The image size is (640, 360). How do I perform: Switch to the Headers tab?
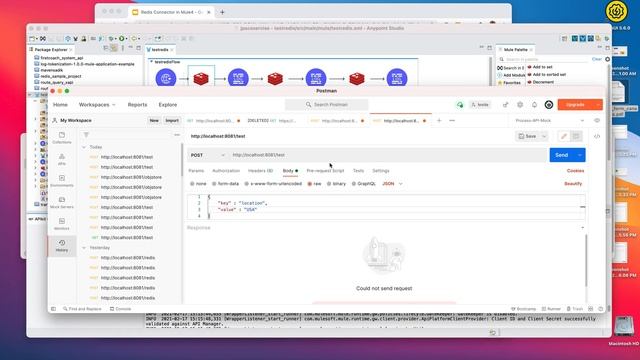tap(260, 171)
